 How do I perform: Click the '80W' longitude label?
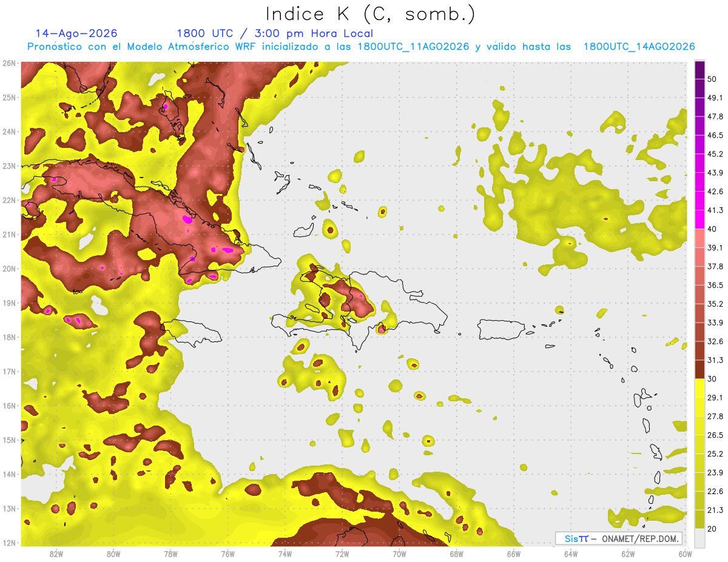coord(113,554)
